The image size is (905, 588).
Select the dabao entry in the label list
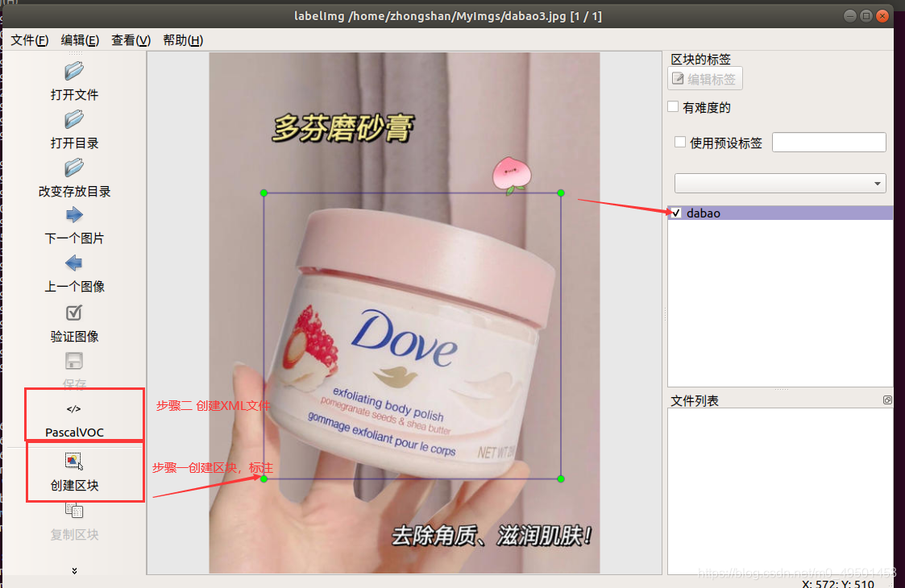pos(780,213)
